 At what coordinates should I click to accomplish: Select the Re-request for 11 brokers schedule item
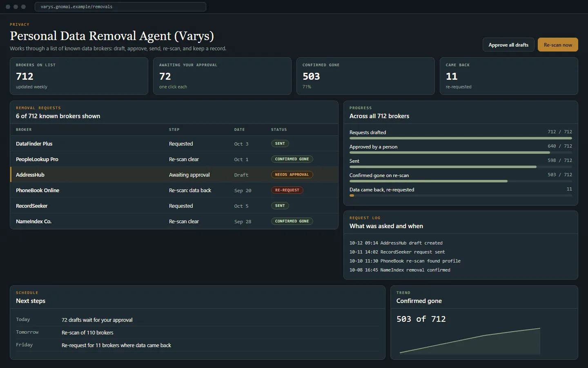click(116, 345)
